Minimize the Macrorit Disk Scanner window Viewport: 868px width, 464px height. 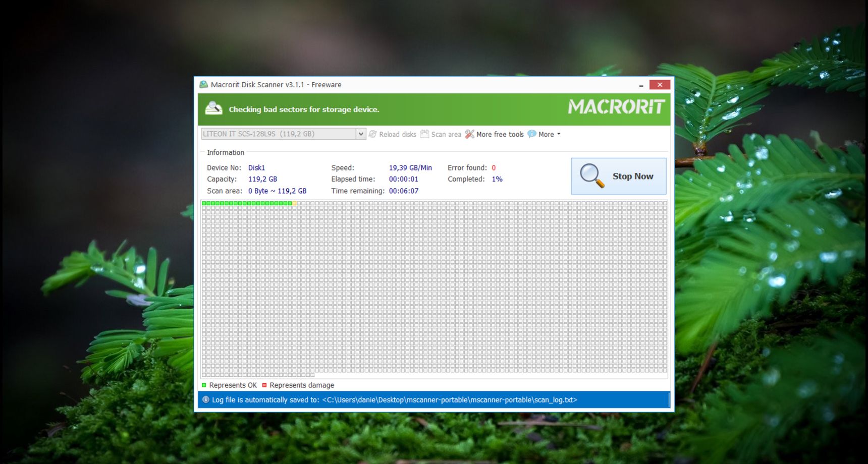click(x=641, y=85)
